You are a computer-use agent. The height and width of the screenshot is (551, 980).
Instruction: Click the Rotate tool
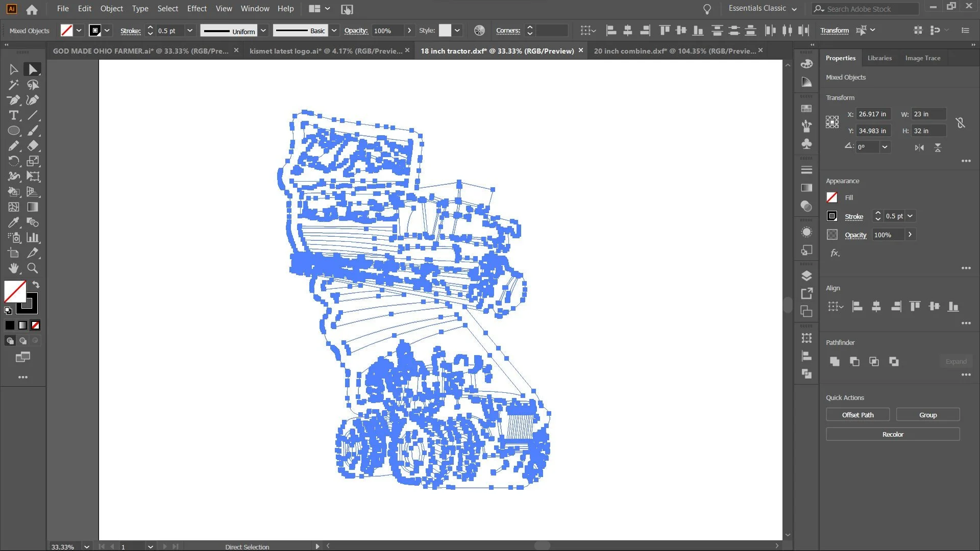point(14,161)
